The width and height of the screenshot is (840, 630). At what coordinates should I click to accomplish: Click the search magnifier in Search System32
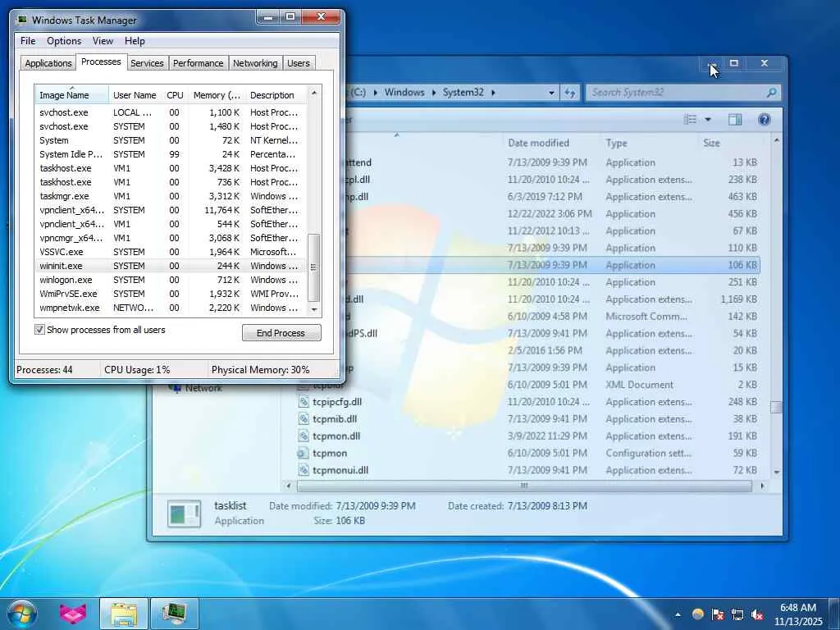[771, 93]
